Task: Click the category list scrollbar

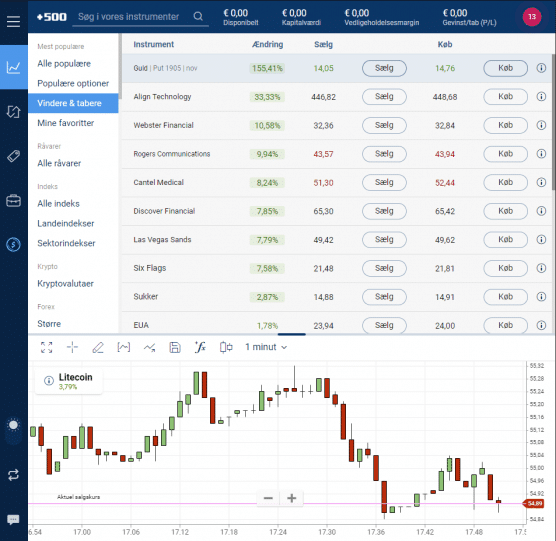Action: coord(120,67)
